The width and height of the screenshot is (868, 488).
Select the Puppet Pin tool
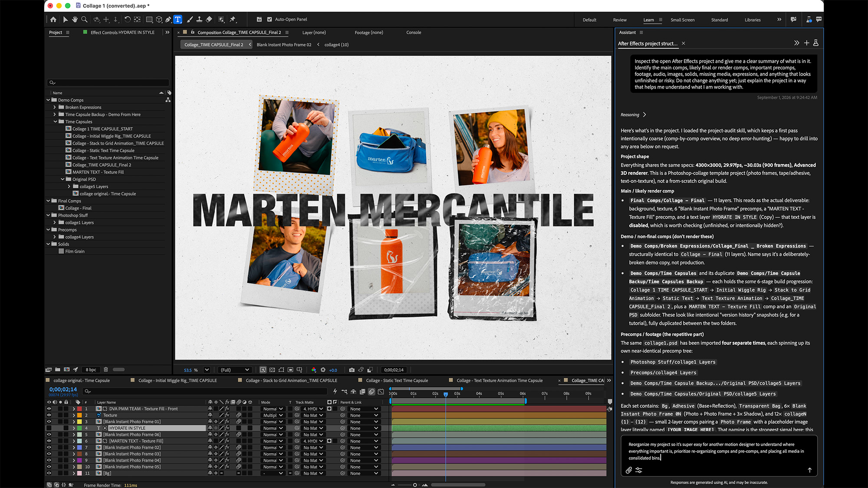tap(233, 20)
